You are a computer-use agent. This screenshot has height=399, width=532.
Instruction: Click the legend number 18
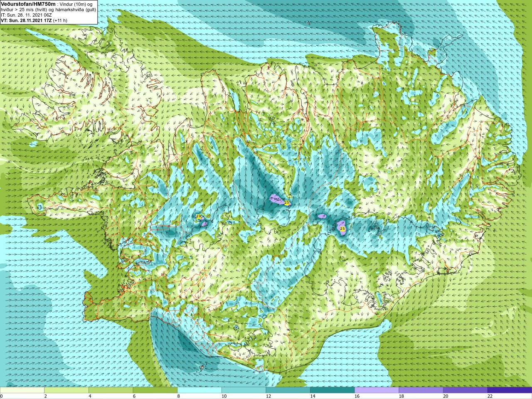click(401, 396)
